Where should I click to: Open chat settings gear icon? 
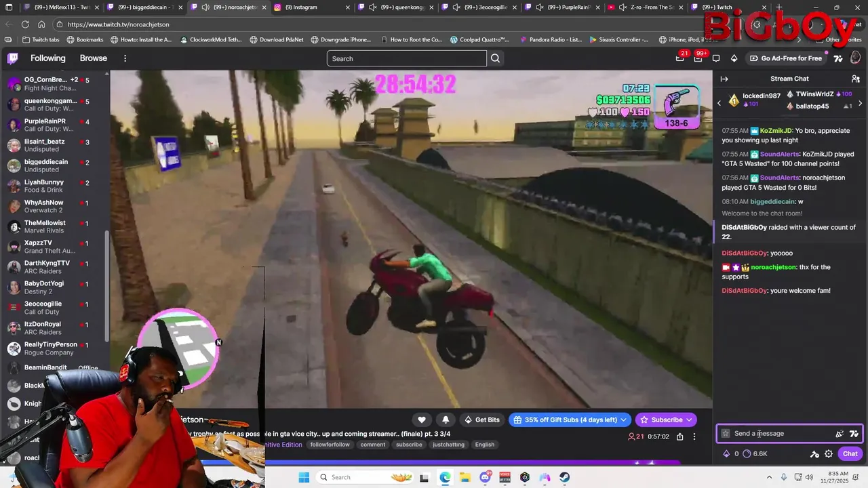[x=829, y=453]
